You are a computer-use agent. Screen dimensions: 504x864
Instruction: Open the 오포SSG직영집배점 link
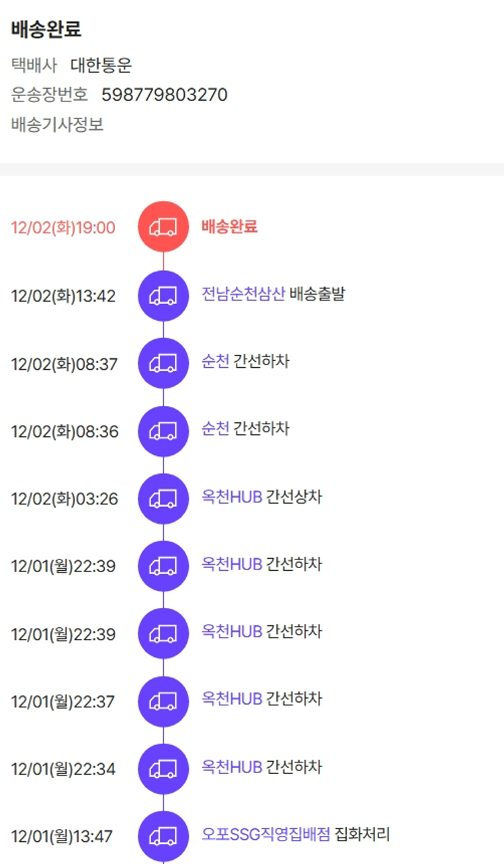click(266, 835)
